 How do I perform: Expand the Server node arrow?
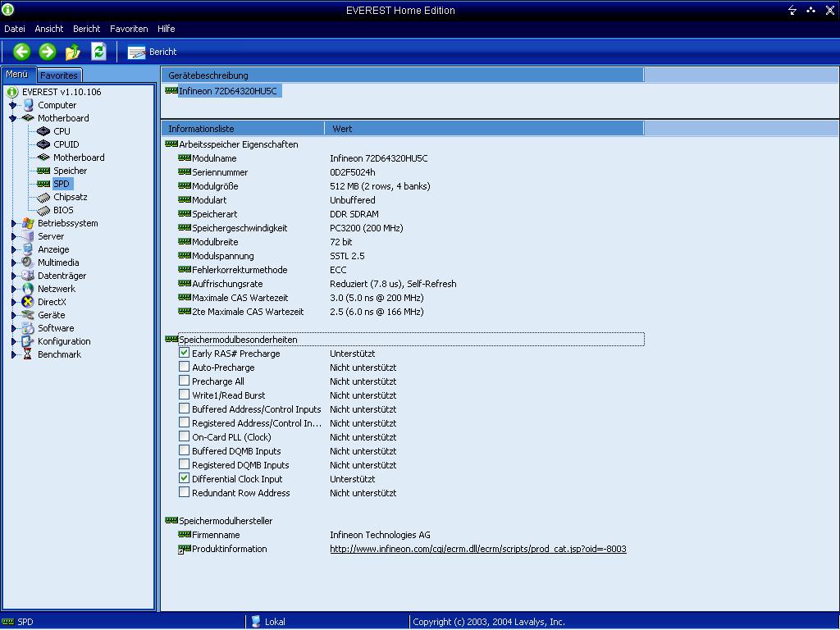(13, 236)
